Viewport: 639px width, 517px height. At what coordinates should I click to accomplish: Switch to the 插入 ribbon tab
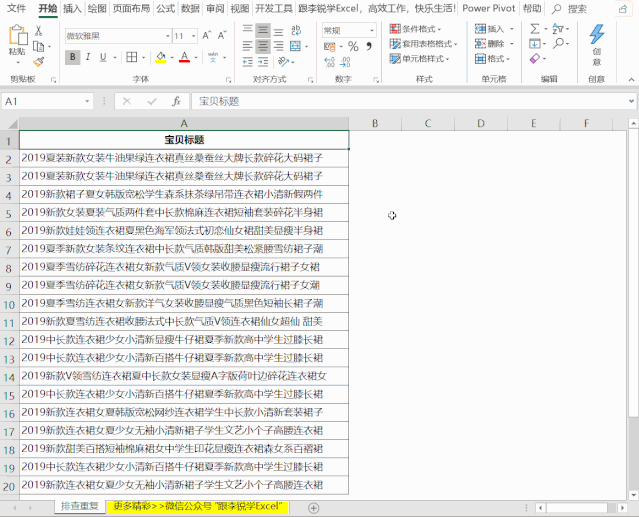(x=73, y=8)
